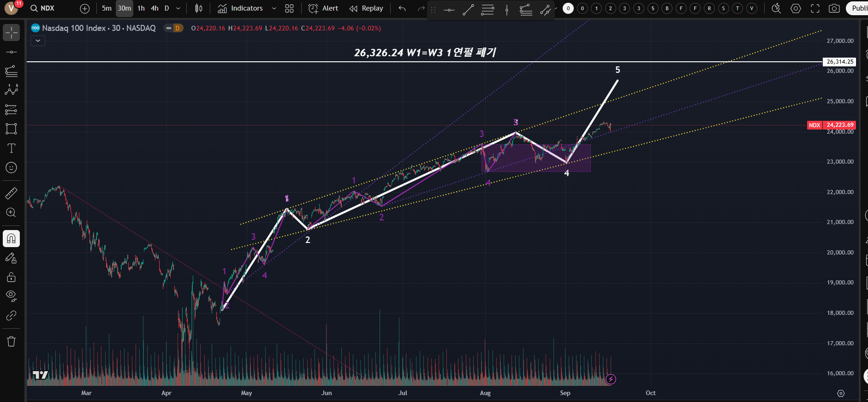The height and width of the screenshot is (402, 868).
Task: Toggle Magnet mode
Action: pyautogui.click(x=12, y=238)
